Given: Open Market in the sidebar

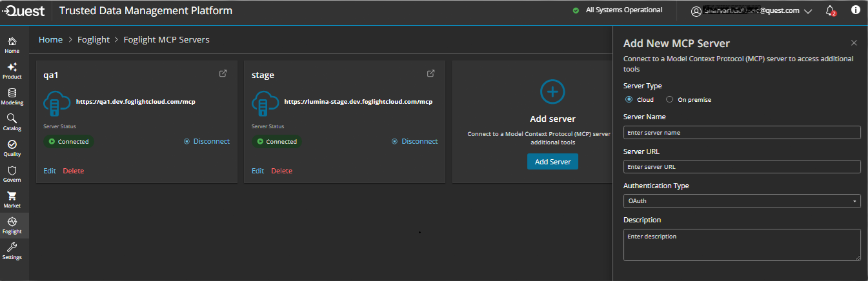Looking at the screenshot, I should point(12,200).
